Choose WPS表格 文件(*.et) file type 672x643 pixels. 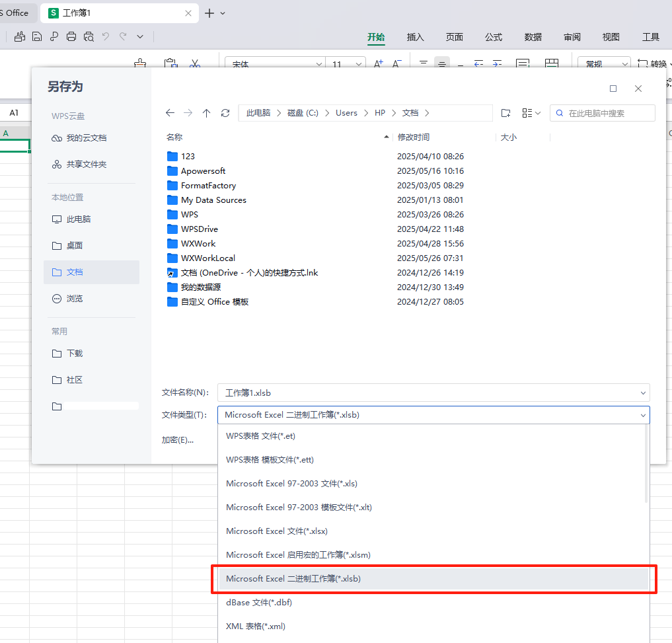click(x=432, y=436)
